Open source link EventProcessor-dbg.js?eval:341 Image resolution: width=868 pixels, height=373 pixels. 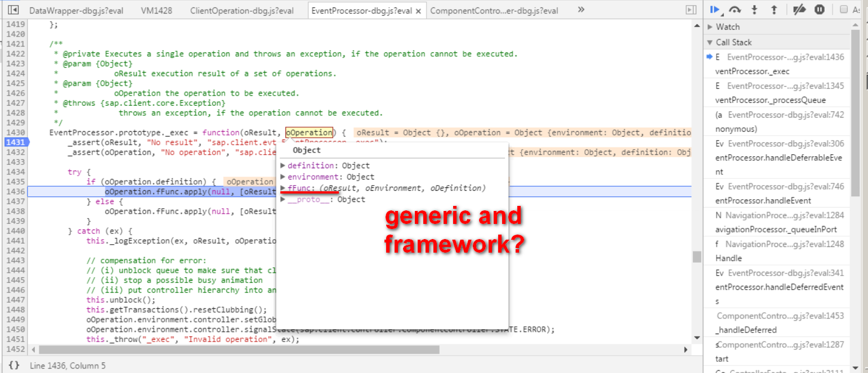pyautogui.click(x=786, y=273)
